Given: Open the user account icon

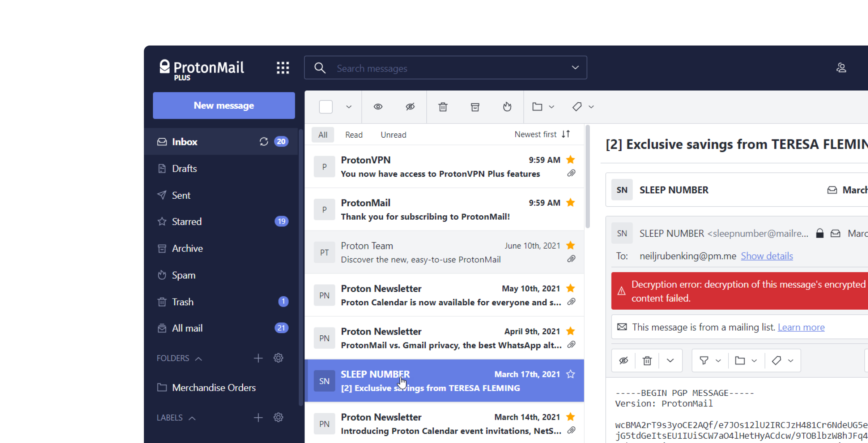Looking at the screenshot, I should (x=841, y=68).
